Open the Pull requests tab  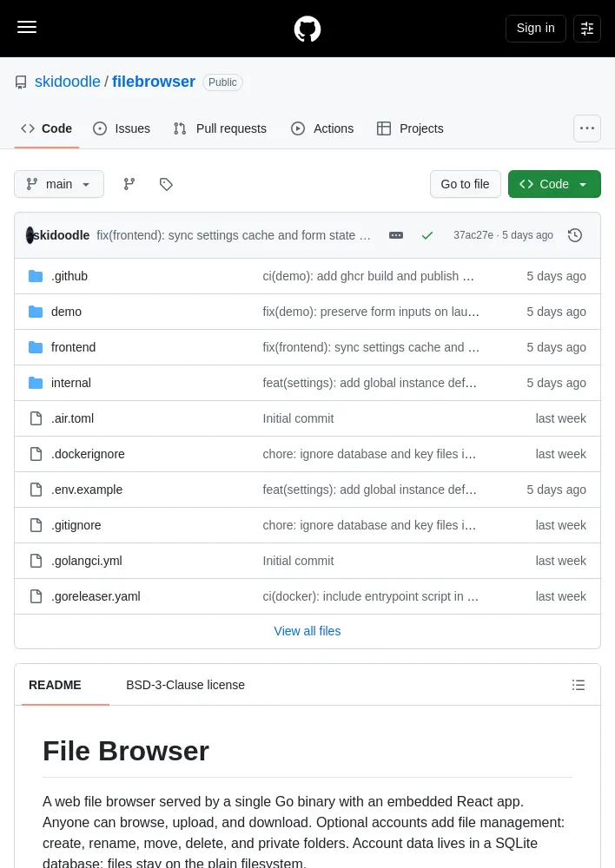tap(220, 128)
